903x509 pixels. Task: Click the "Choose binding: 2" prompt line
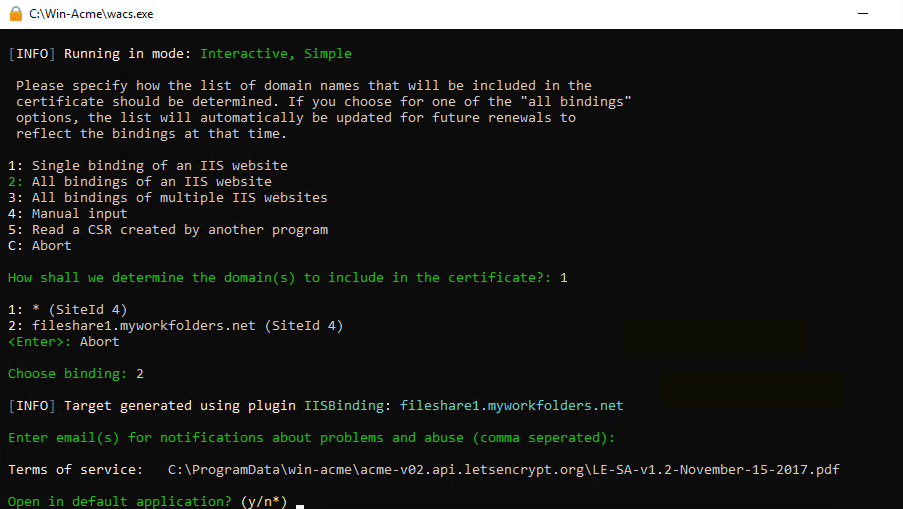tap(75, 374)
